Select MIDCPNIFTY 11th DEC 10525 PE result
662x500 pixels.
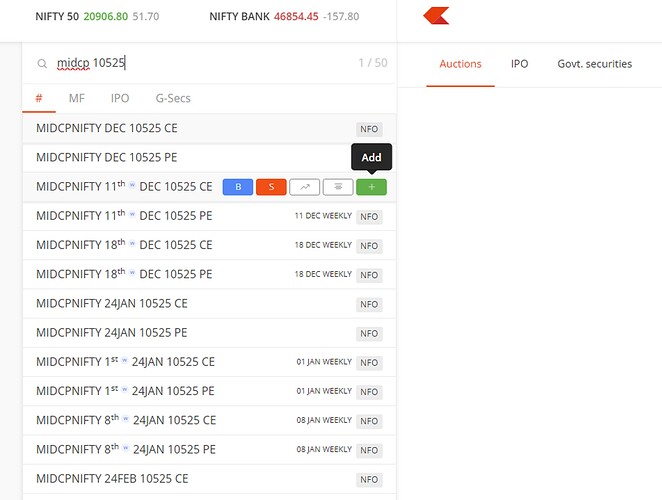[209, 216]
